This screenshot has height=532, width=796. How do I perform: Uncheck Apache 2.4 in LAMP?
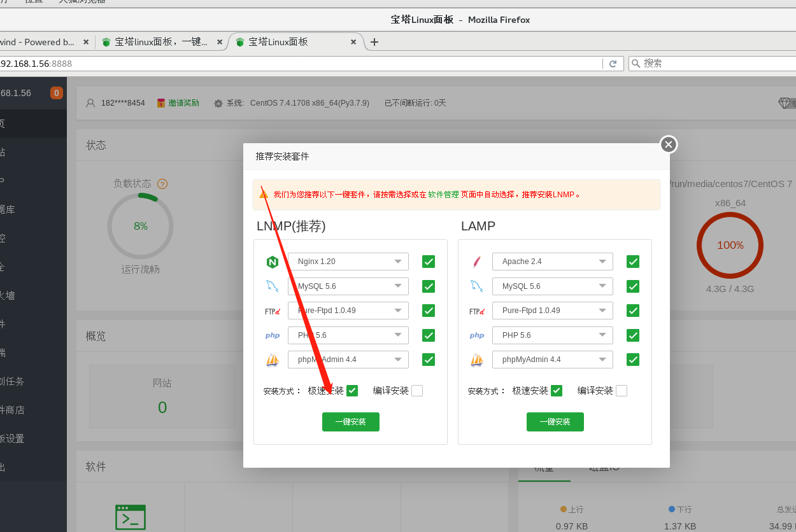click(x=633, y=262)
